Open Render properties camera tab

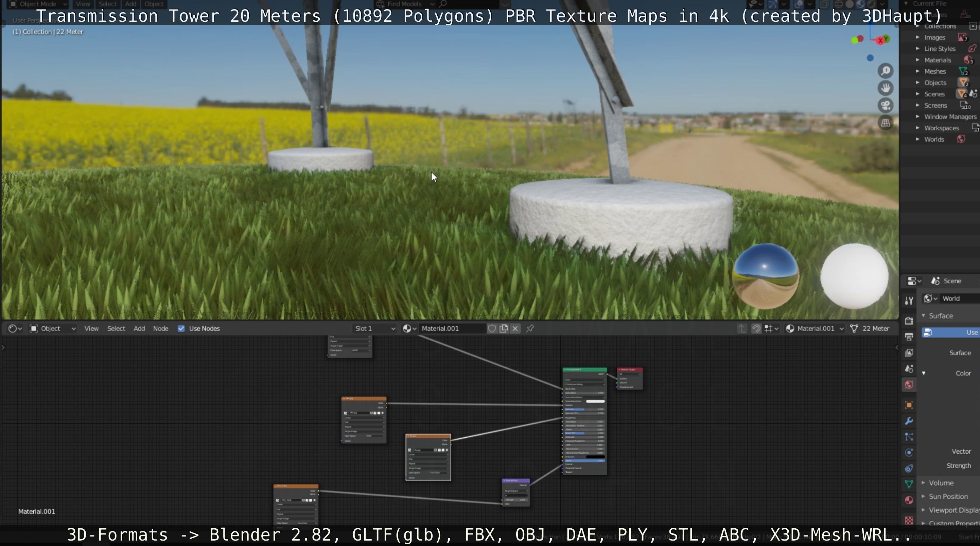coord(909,321)
